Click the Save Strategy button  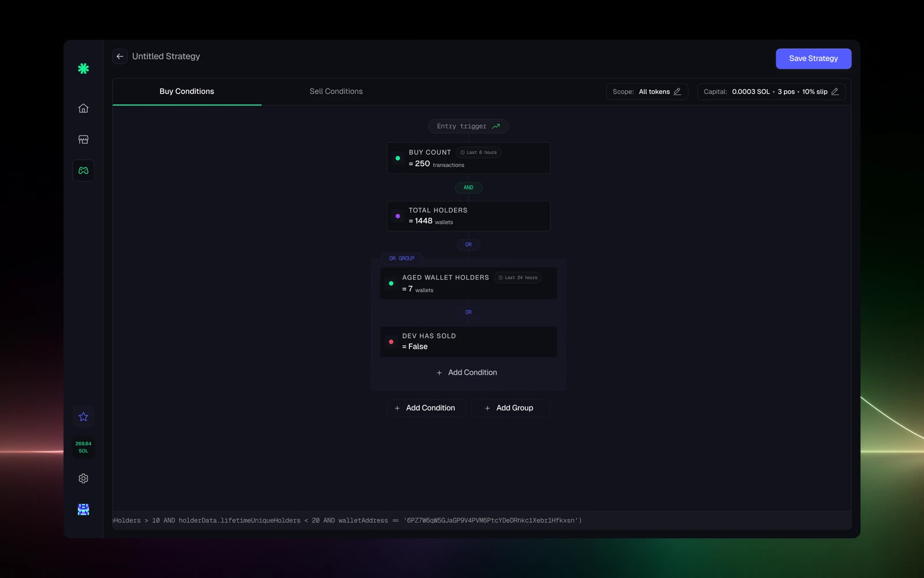click(x=813, y=58)
